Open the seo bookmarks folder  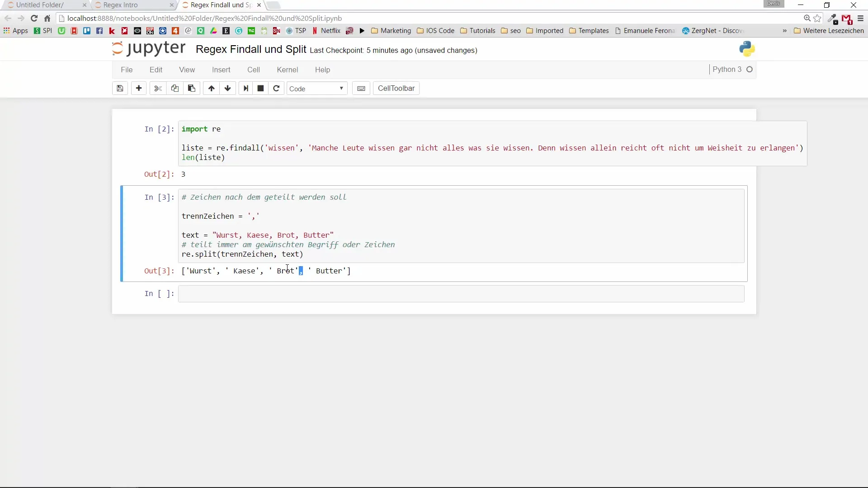pyautogui.click(x=511, y=31)
